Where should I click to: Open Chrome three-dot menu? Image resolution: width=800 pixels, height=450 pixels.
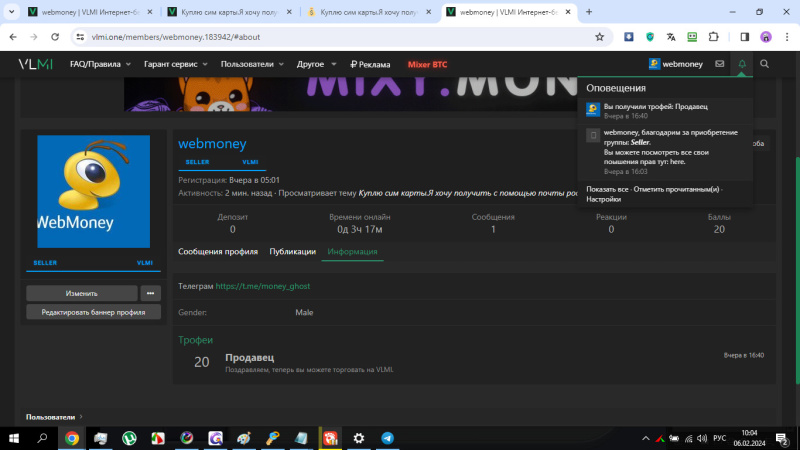coord(787,37)
